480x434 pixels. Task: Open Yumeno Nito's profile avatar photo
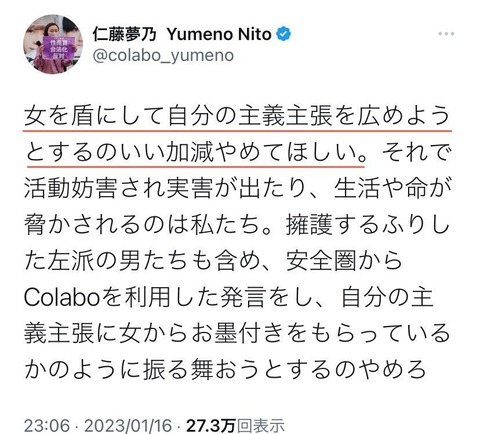coord(53,44)
